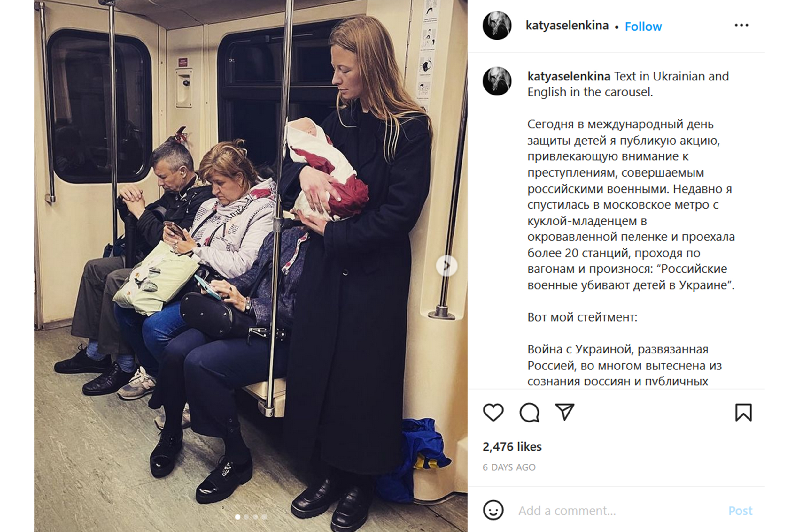Viewport: 799px width, 532px height.
Task: Open katyaselenkina username at the caption start
Action: click(x=569, y=76)
